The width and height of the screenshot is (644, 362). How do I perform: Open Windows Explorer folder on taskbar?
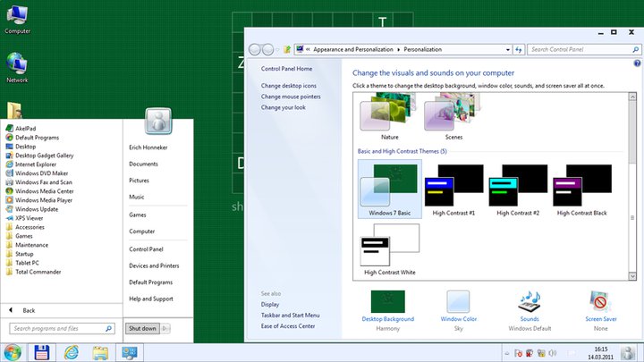click(100, 352)
